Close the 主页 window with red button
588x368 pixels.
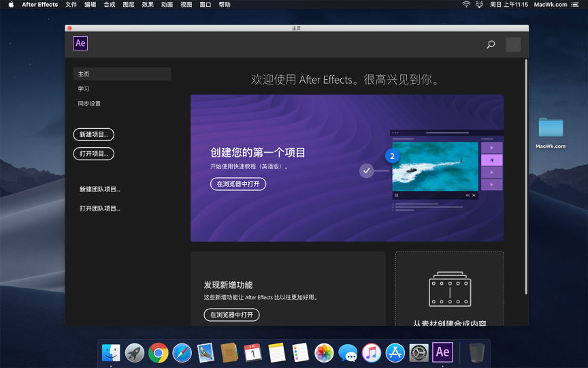(x=69, y=28)
